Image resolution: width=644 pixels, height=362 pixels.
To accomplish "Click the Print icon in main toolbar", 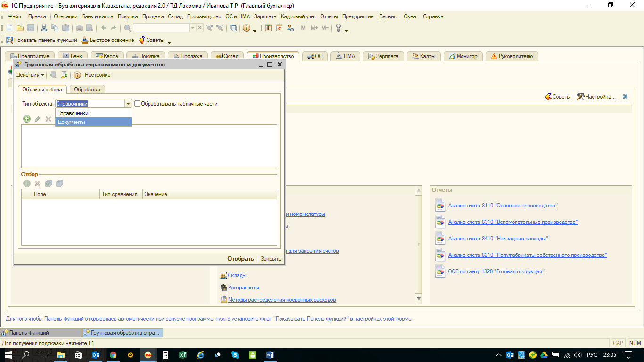I will coord(79,28).
